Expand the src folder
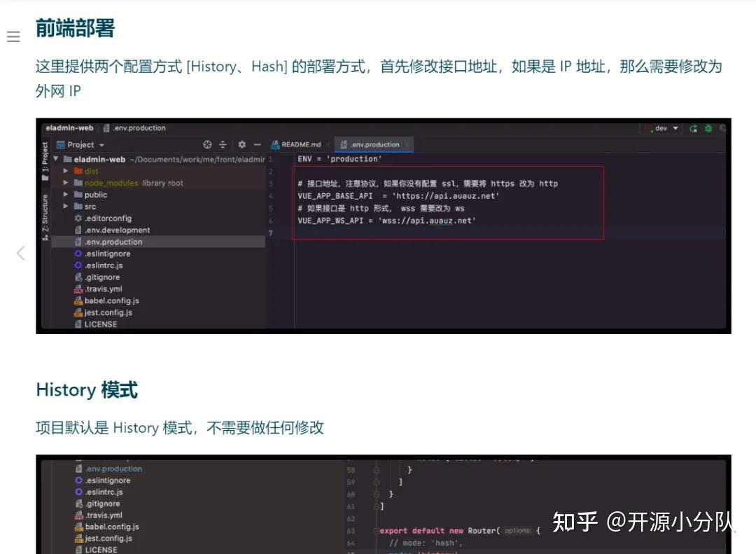 64,207
